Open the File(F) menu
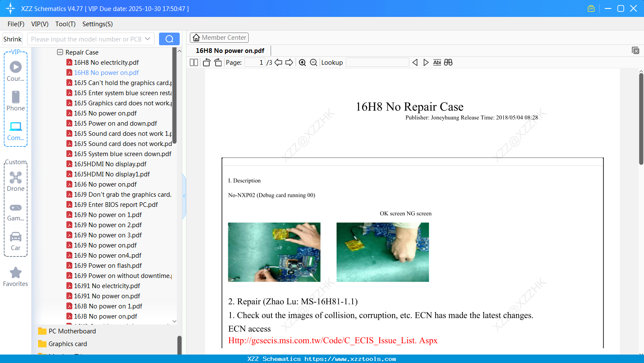 (16, 24)
